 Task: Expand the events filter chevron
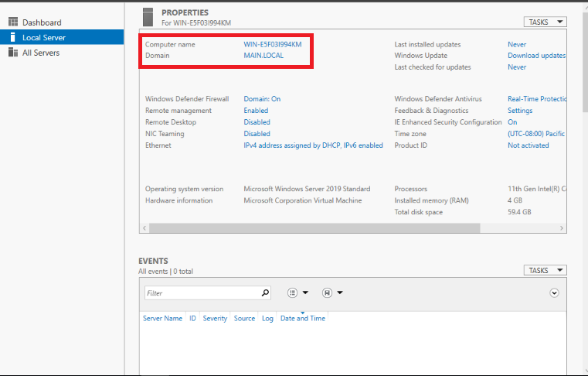click(x=554, y=293)
